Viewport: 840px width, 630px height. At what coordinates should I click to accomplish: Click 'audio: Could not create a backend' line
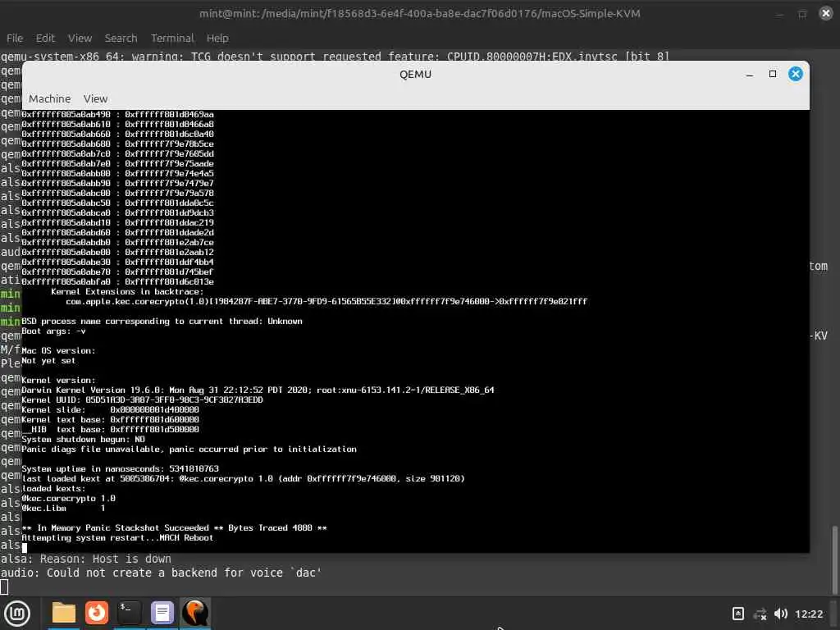click(x=161, y=573)
